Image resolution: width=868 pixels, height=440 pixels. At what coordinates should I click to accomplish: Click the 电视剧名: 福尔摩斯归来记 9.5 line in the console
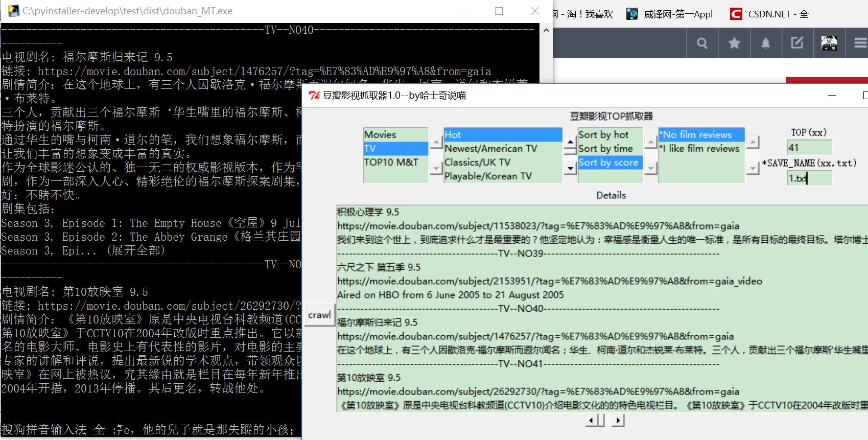(87, 57)
